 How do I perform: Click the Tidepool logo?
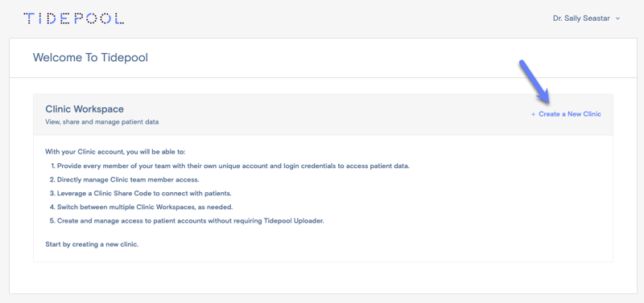point(74,18)
